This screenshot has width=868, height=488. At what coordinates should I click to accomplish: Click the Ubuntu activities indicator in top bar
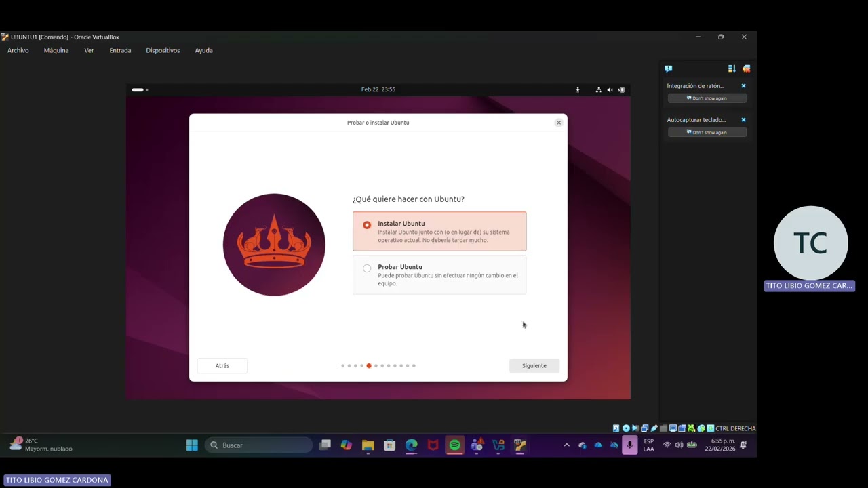(140, 89)
